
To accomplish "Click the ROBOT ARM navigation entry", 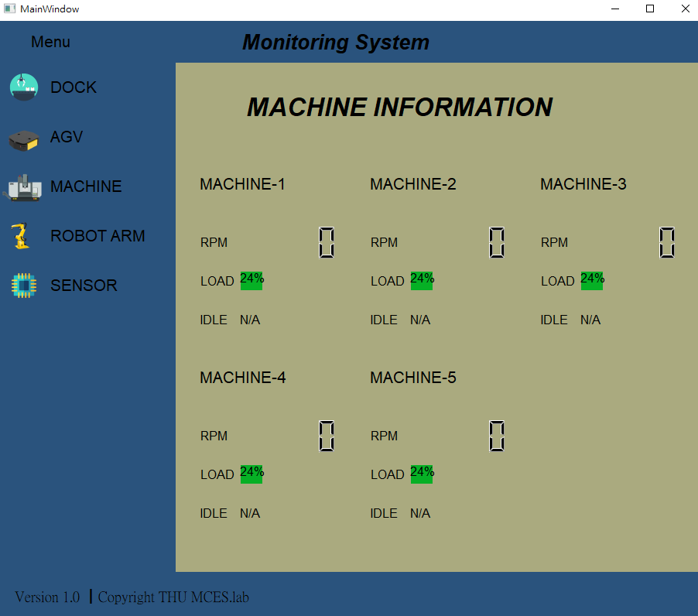I will point(98,235).
